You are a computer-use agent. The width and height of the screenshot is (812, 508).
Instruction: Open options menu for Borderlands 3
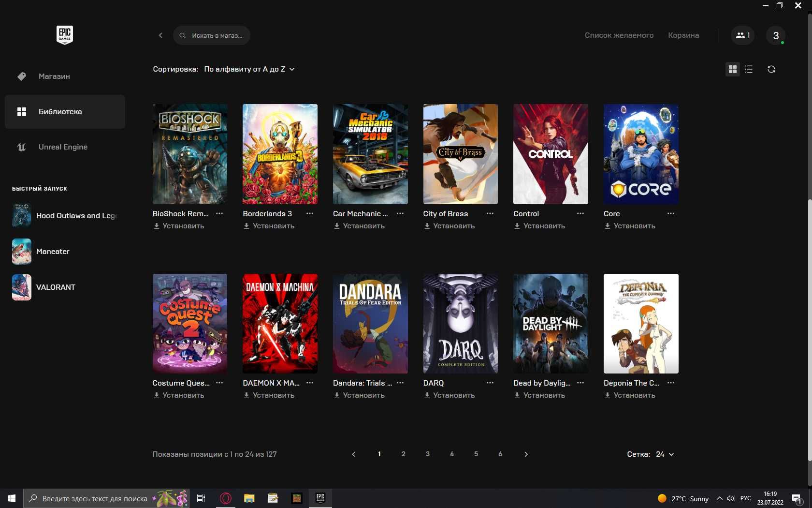(310, 213)
